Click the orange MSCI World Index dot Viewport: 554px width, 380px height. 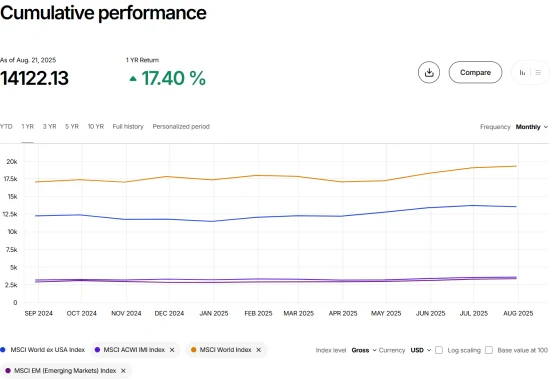(x=193, y=350)
